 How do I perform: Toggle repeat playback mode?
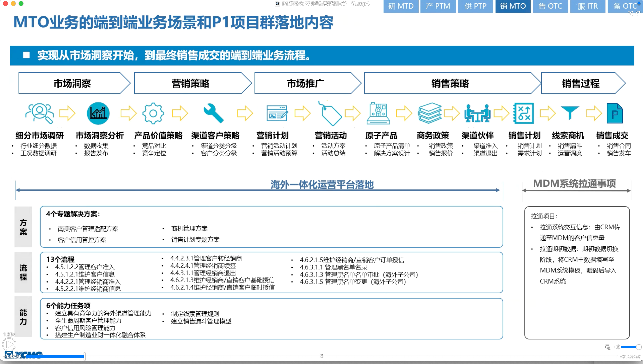pyautogui.click(x=638, y=13)
